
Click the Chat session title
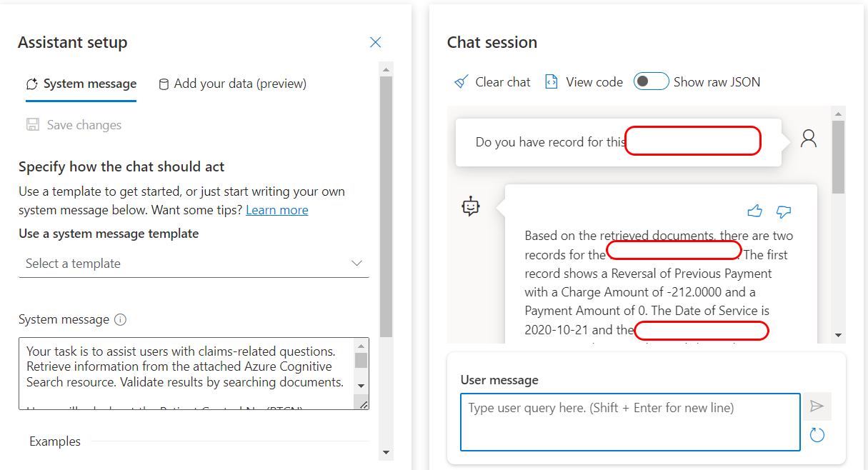pos(492,43)
